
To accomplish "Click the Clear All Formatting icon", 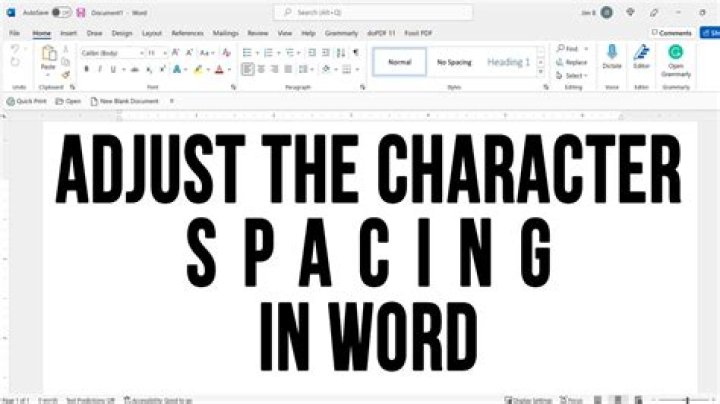I will pos(226,53).
